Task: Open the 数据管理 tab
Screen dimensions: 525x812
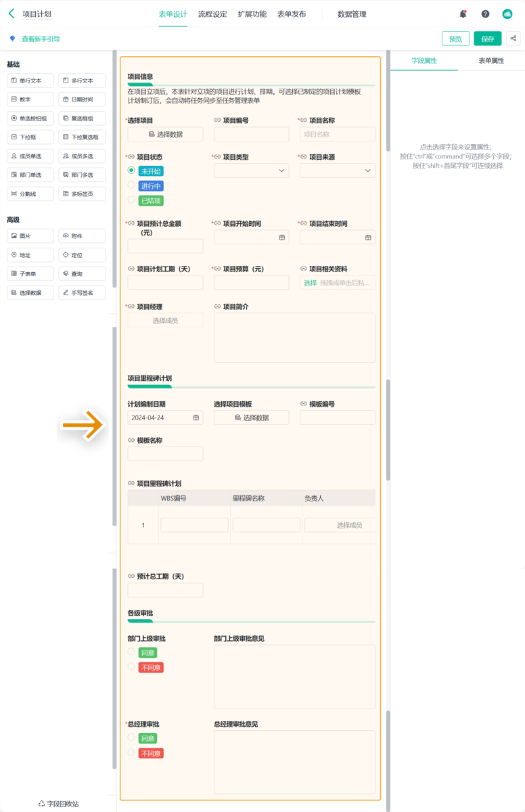Action: pos(352,14)
